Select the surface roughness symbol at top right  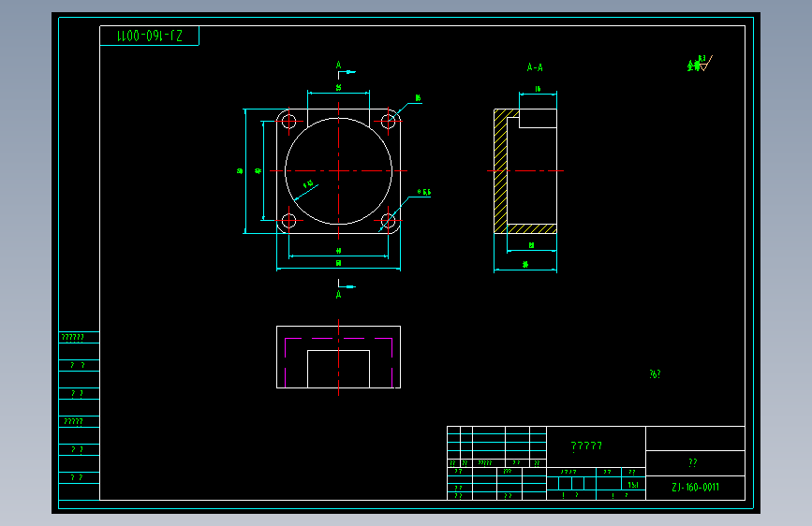click(701, 63)
